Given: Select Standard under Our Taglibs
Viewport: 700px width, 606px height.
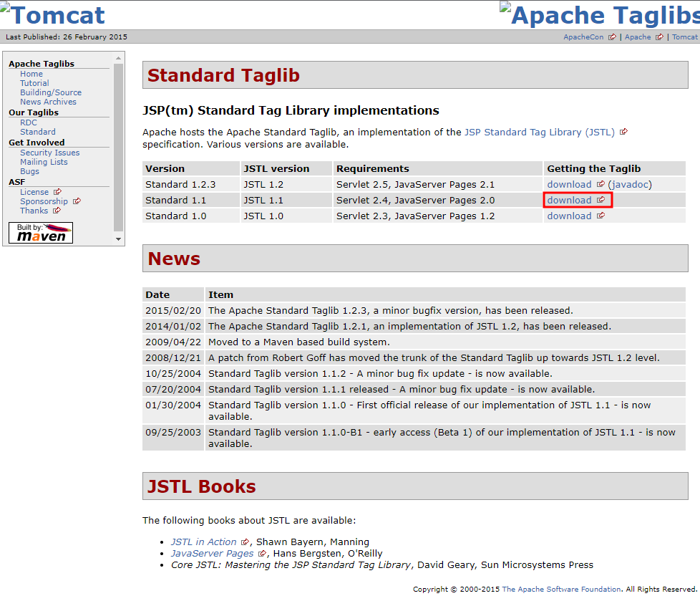Looking at the screenshot, I should pyautogui.click(x=38, y=132).
